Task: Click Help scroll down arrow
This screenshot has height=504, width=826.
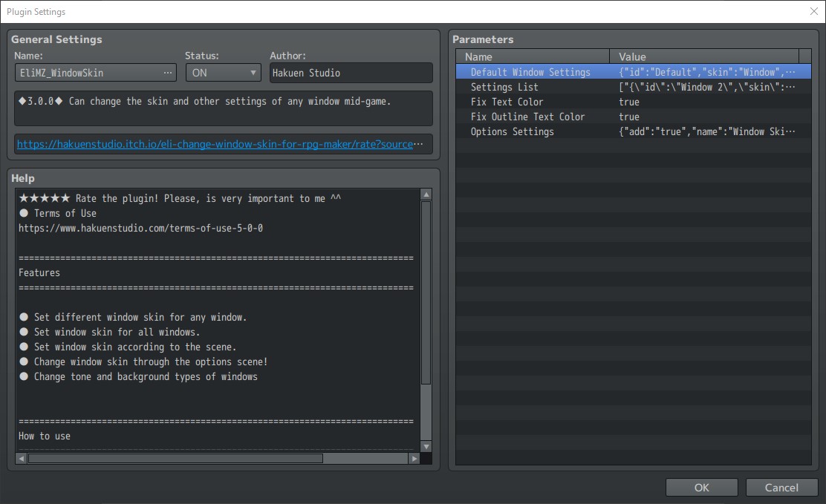Action: [x=426, y=446]
